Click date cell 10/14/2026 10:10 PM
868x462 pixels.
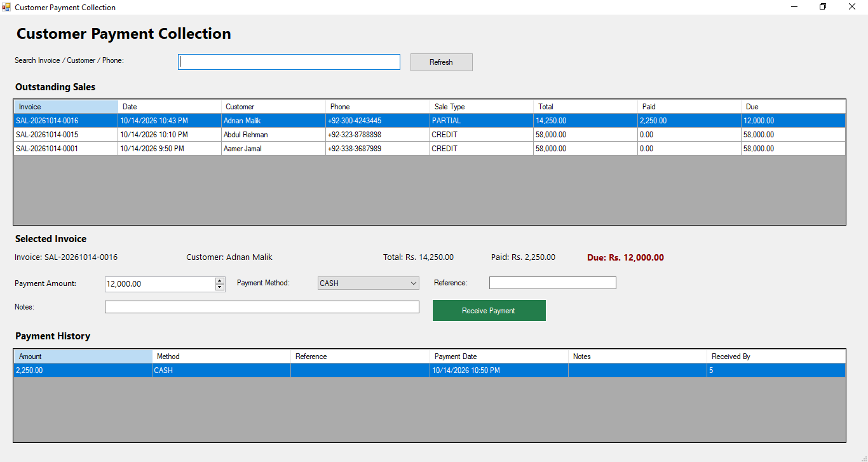coord(170,135)
